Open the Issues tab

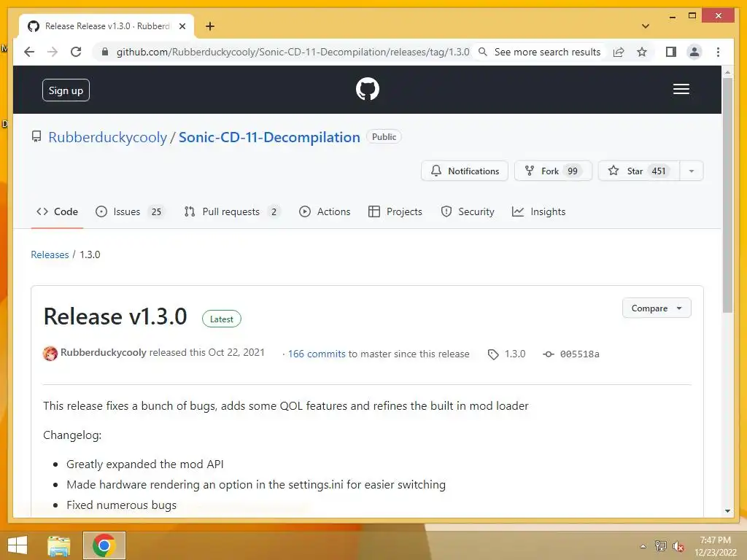point(130,211)
